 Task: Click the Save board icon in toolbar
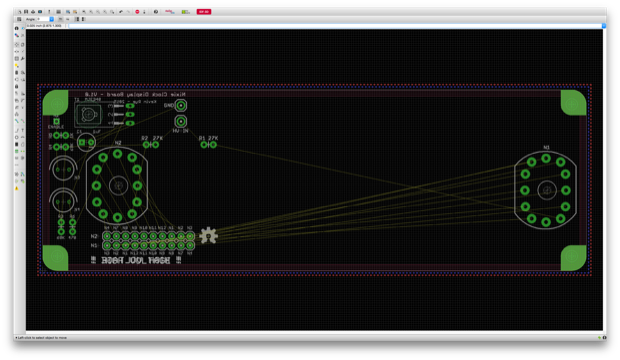point(26,12)
